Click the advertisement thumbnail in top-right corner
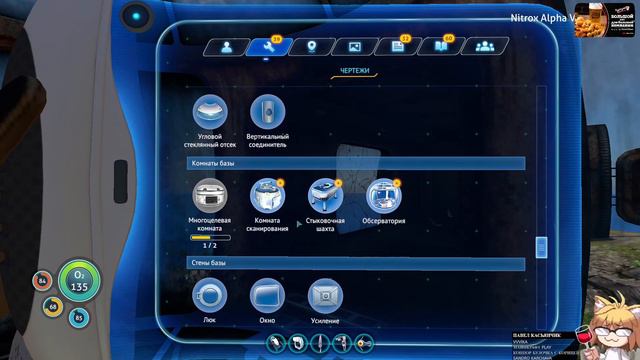 [605, 20]
